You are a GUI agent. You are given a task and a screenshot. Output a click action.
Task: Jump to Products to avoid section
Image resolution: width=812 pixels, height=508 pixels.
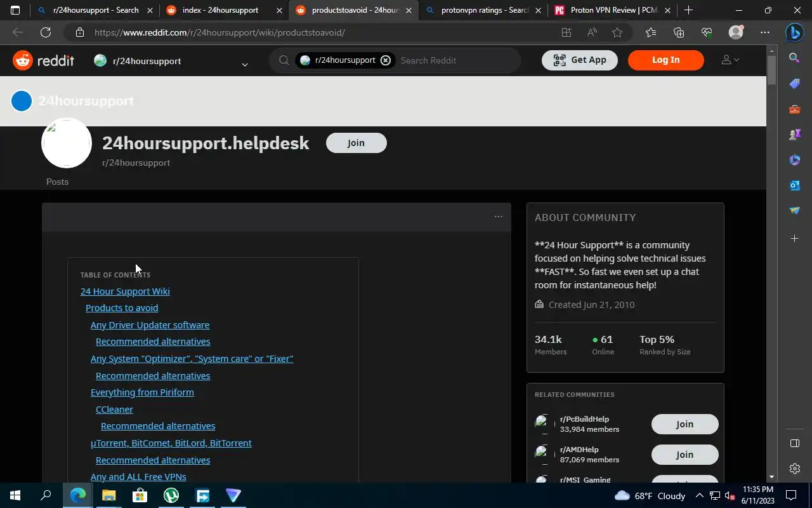pos(122,307)
